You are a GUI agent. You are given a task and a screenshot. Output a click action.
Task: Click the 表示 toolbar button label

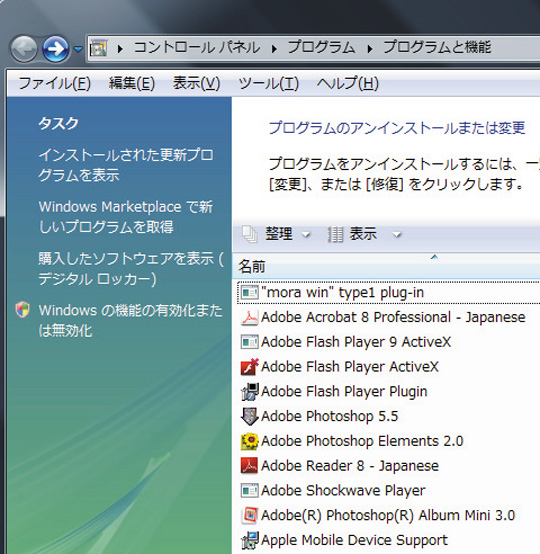pyautogui.click(x=363, y=234)
